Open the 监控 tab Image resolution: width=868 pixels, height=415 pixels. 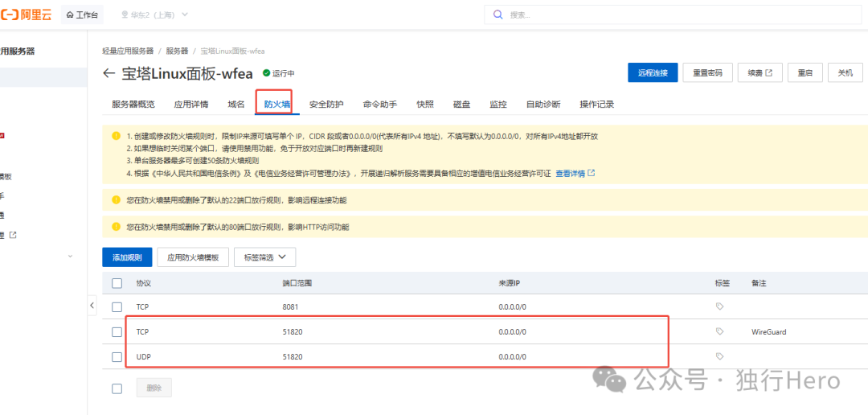498,105
